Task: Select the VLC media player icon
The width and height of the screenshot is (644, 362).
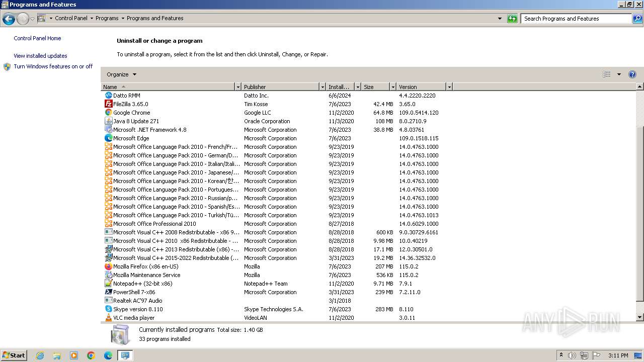Action: coord(108,318)
